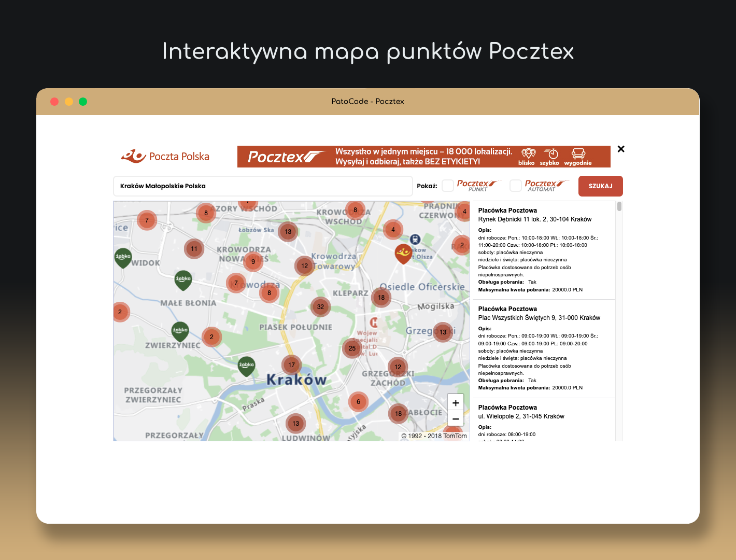The image size is (736, 560).
Task: Click the cluster marker labeled 6
Action: click(358, 402)
